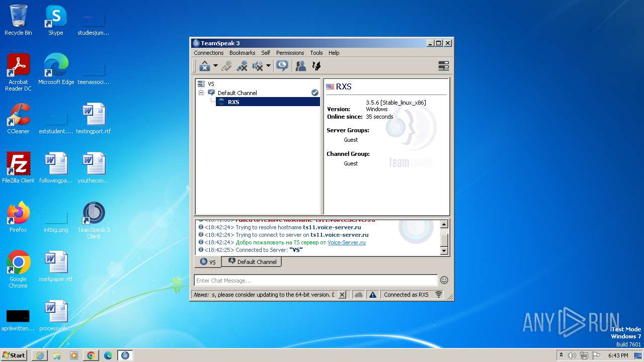Open the Firefox desktop shortcut
644x362 pixels.
point(18,217)
